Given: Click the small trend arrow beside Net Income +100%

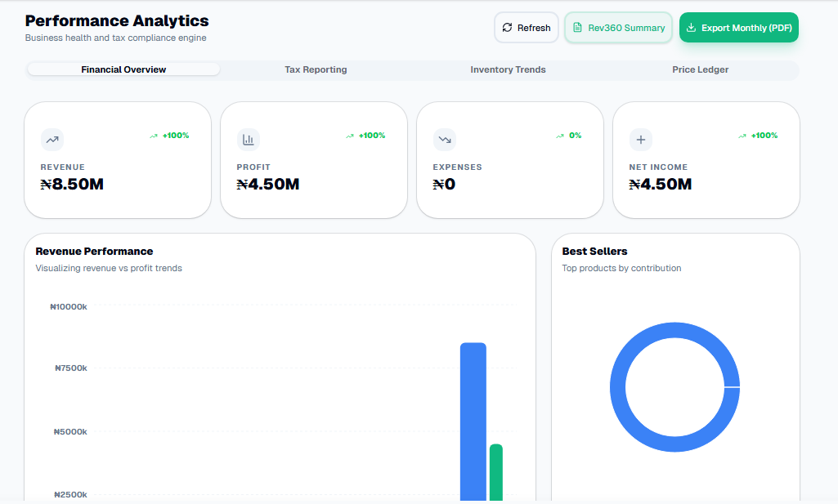Looking at the screenshot, I should point(742,136).
